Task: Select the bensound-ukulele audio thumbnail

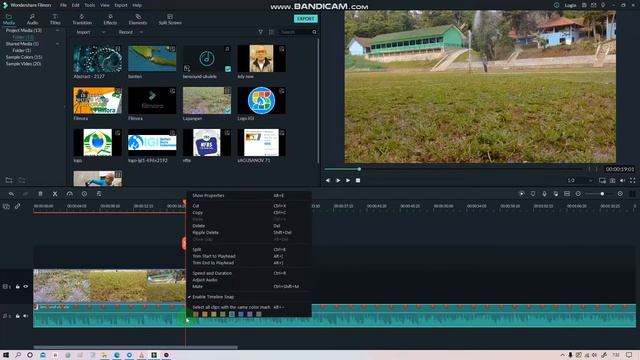Action: (x=207, y=59)
